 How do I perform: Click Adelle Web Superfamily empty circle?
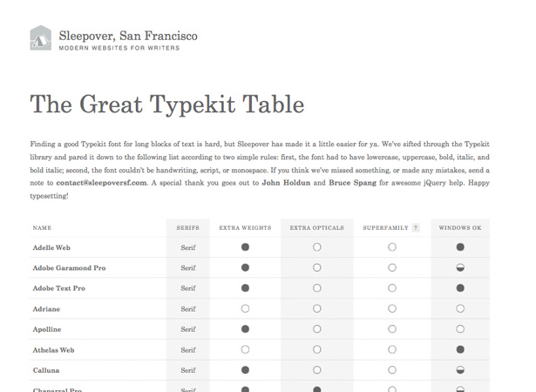(392, 247)
